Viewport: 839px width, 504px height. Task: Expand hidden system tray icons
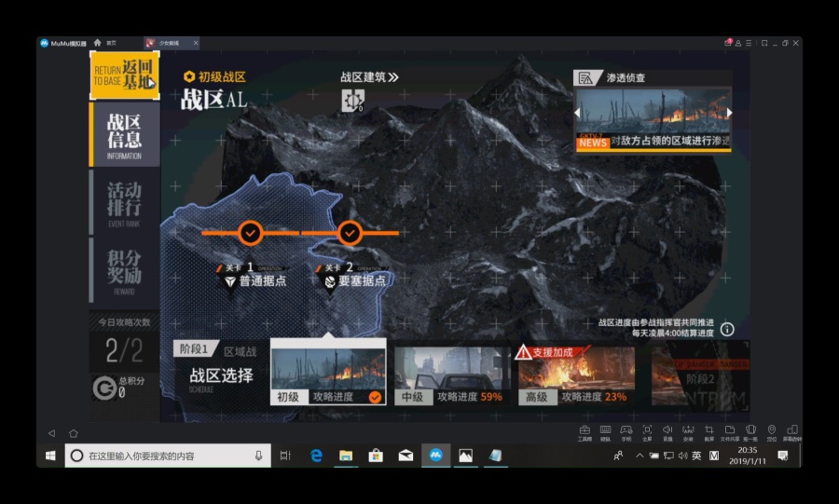point(640,456)
